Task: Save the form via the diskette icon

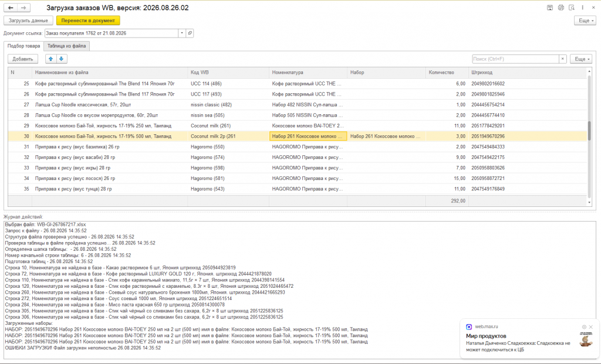Action: click(x=549, y=8)
